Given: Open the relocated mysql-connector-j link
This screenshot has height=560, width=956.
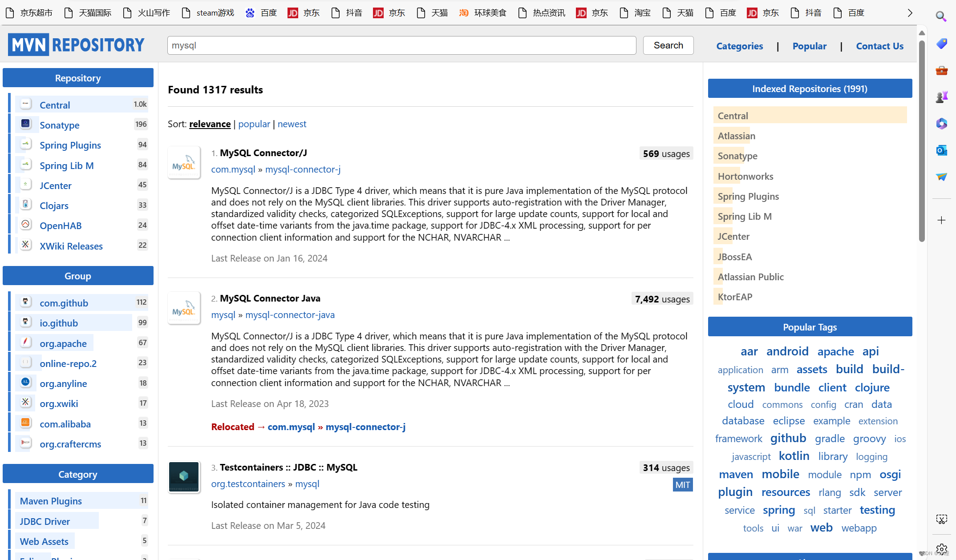Looking at the screenshot, I should click(x=365, y=427).
